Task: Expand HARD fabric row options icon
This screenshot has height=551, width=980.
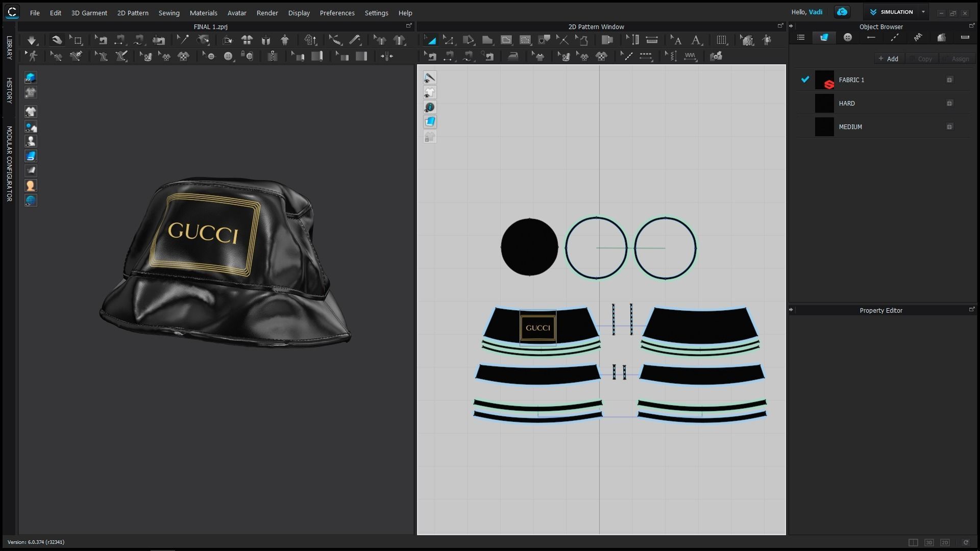Action: pos(949,104)
